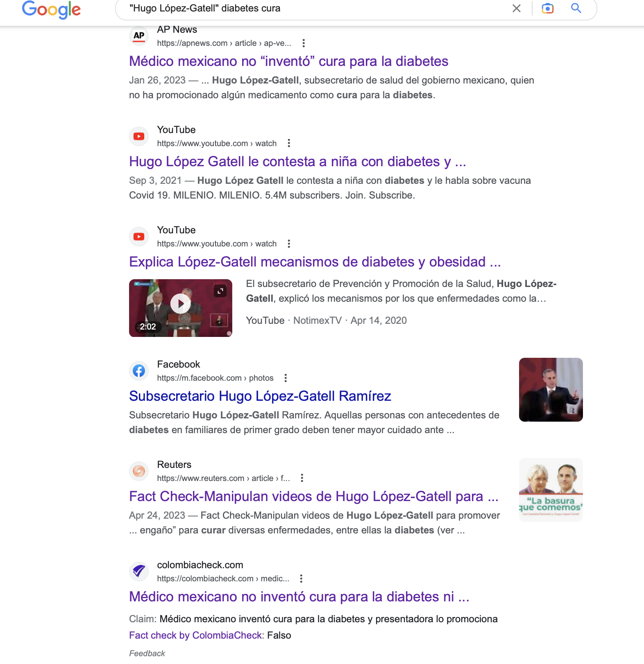Open three-dot menu for NotimexTV YouTube result
Viewport: 644px width, 664px height.
point(289,244)
